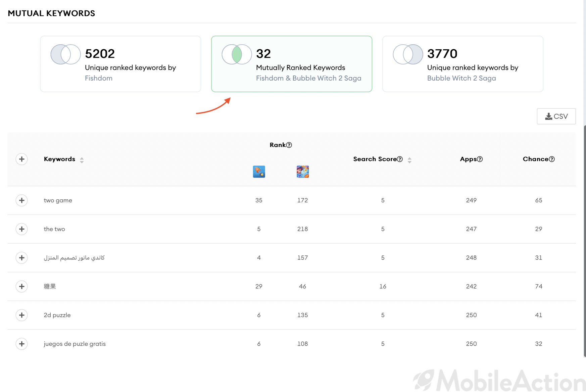The height and width of the screenshot is (392, 586).
Task: Sort the table by Keywords arrows
Action: [82, 160]
